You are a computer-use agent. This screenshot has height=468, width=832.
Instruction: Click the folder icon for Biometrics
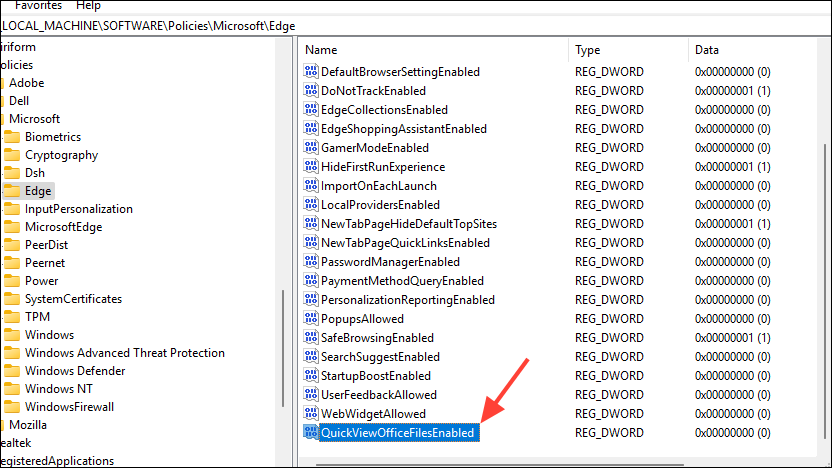coord(12,137)
